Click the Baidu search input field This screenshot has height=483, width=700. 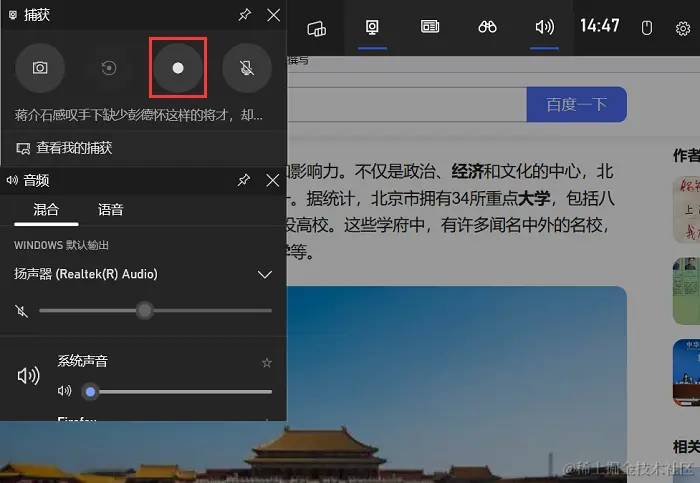(406, 104)
